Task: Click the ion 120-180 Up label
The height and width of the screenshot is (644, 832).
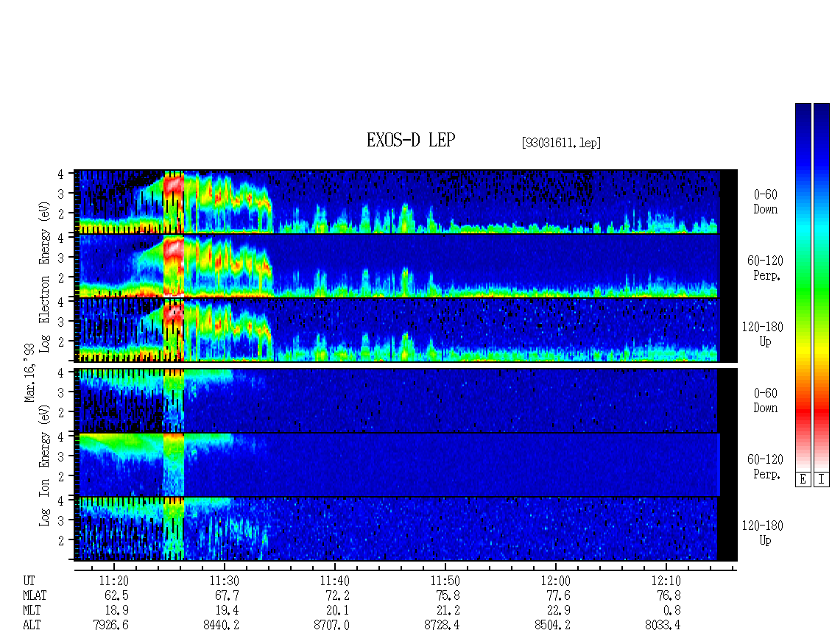Action: pos(763,533)
